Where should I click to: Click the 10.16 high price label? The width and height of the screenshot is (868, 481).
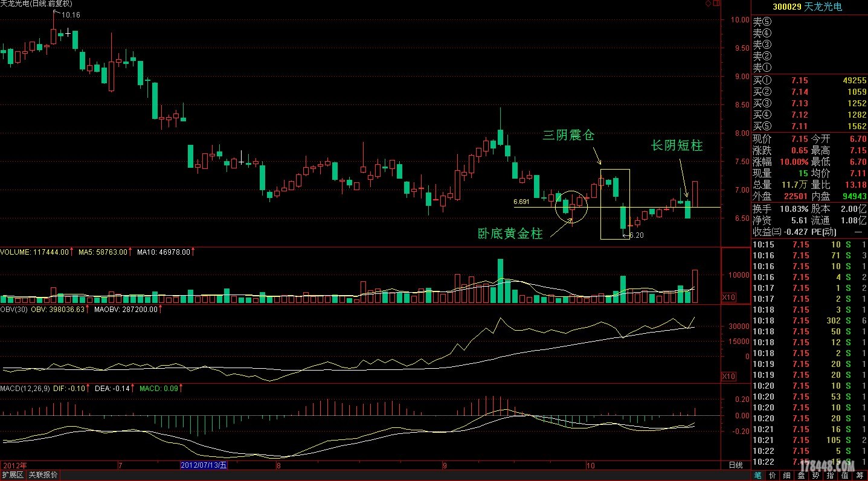pos(71,14)
